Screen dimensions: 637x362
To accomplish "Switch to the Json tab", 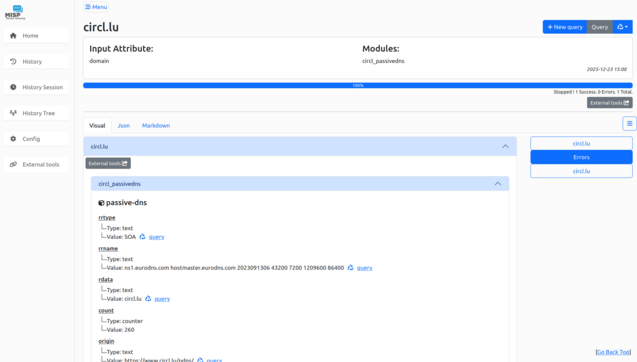I will point(124,126).
